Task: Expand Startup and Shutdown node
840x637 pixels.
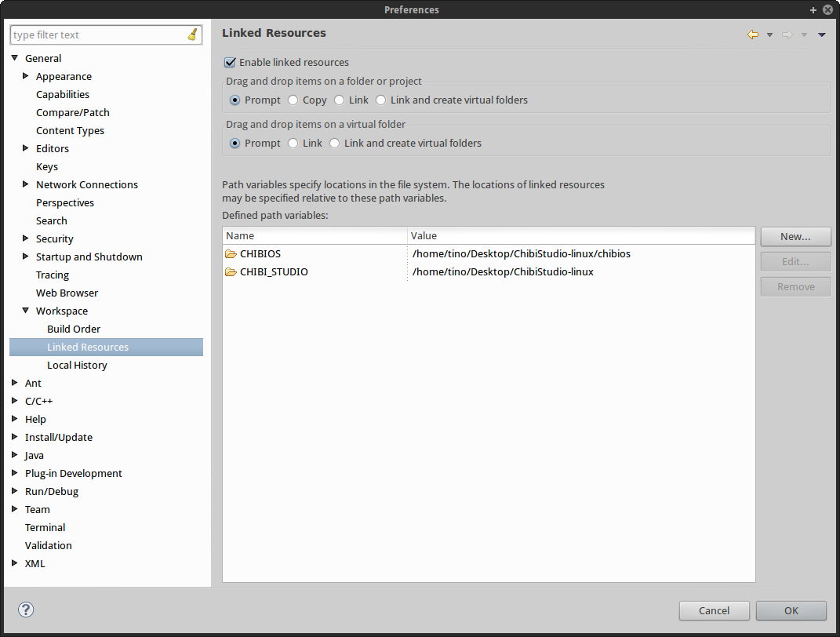Action: 25,257
